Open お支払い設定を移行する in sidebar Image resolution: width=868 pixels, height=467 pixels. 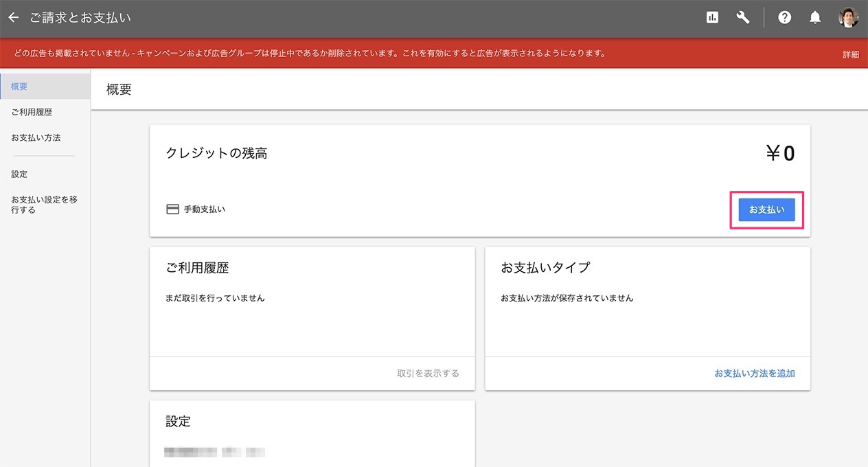tap(45, 205)
